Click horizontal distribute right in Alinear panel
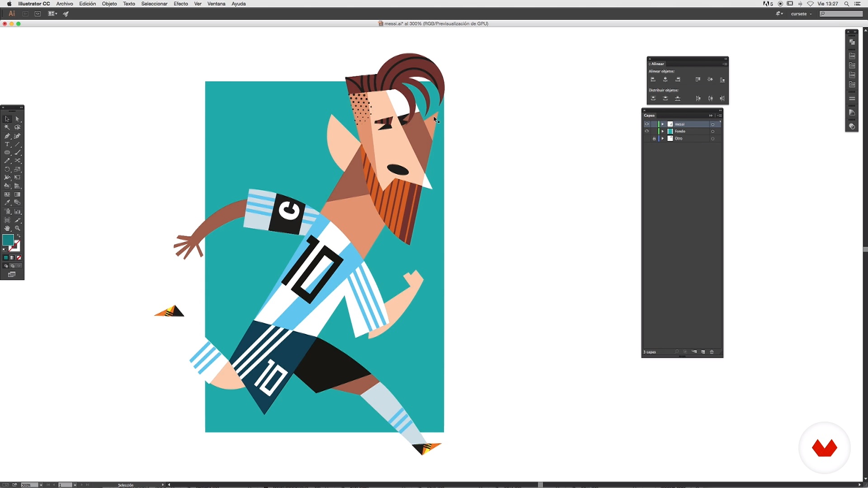Screen dimensions: 868x488 tap(722, 99)
